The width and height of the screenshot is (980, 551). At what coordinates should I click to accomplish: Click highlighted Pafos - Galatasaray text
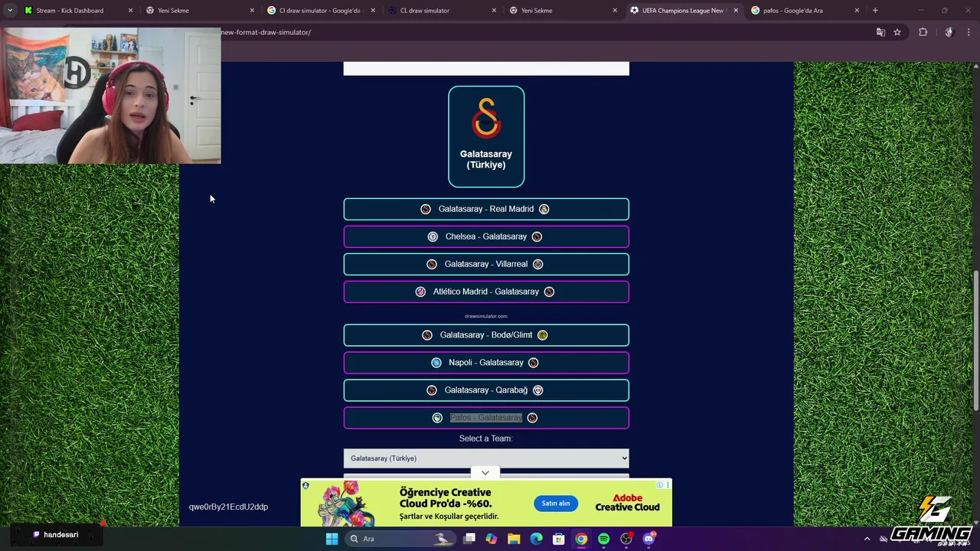pyautogui.click(x=486, y=418)
